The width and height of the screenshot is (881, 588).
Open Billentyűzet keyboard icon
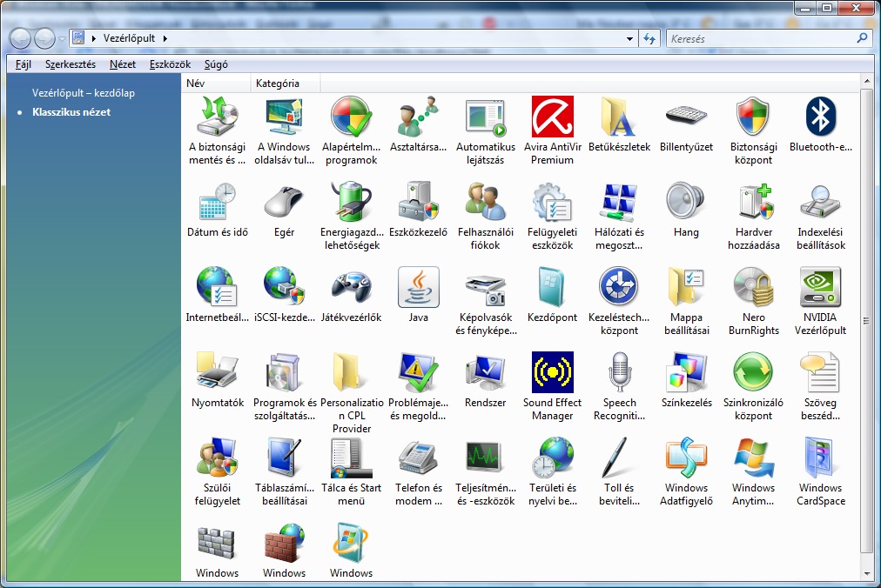[x=686, y=116]
